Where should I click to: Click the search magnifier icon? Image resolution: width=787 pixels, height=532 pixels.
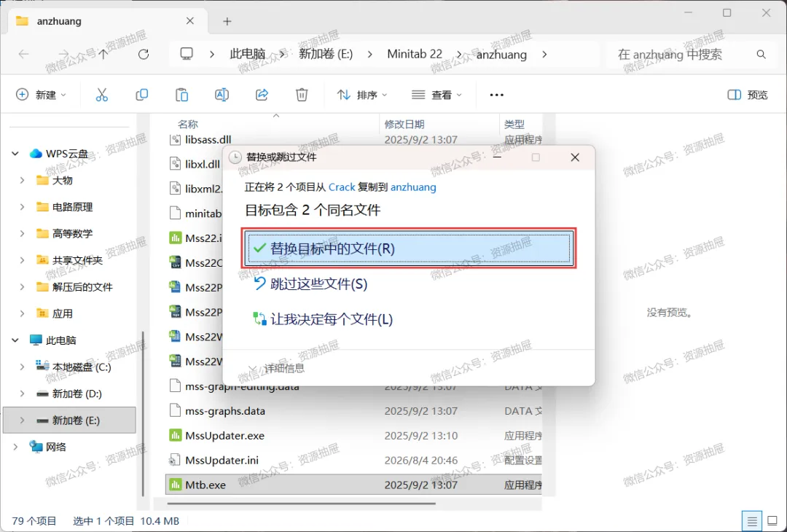coord(761,54)
